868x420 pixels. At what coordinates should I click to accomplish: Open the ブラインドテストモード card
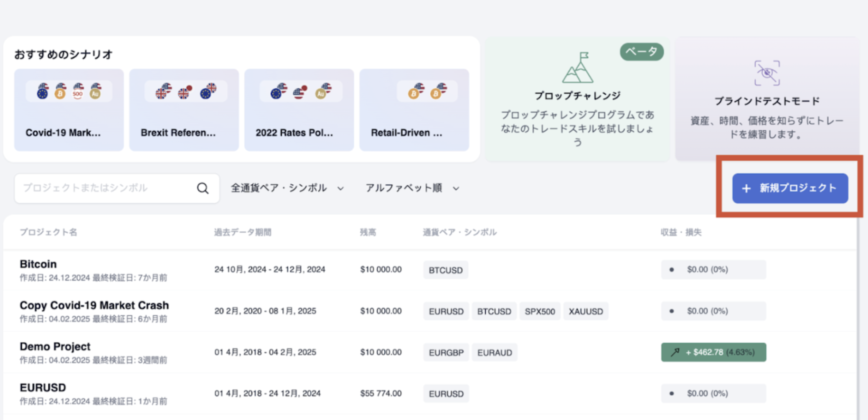tap(767, 99)
